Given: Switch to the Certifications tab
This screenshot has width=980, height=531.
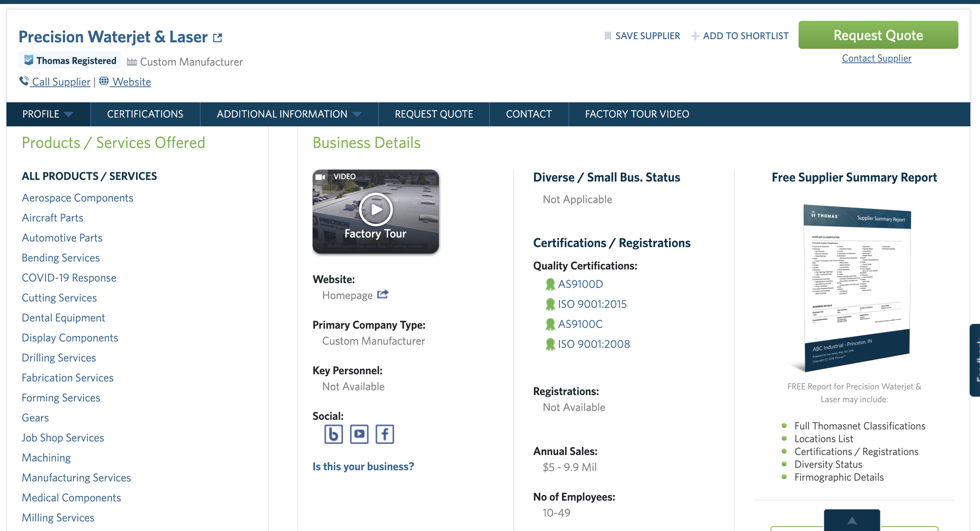Looking at the screenshot, I should pyautogui.click(x=145, y=114).
